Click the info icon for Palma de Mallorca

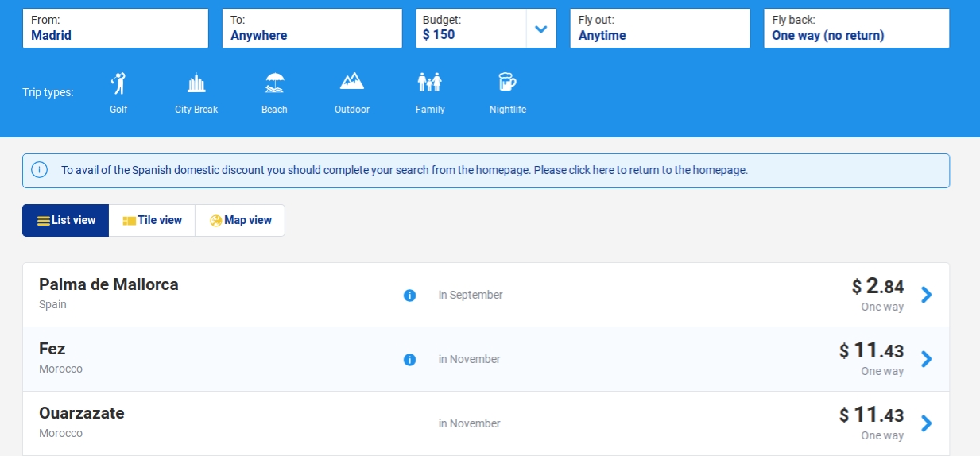point(409,296)
